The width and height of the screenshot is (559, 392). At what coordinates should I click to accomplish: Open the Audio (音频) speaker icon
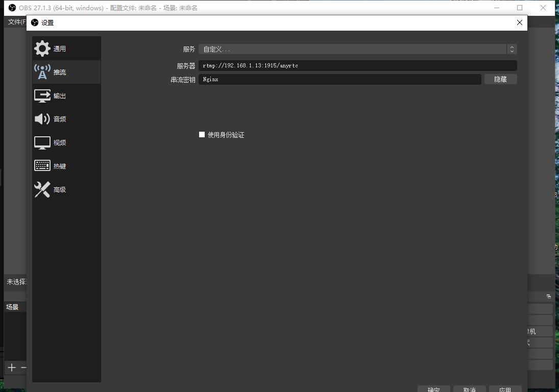(42, 118)
